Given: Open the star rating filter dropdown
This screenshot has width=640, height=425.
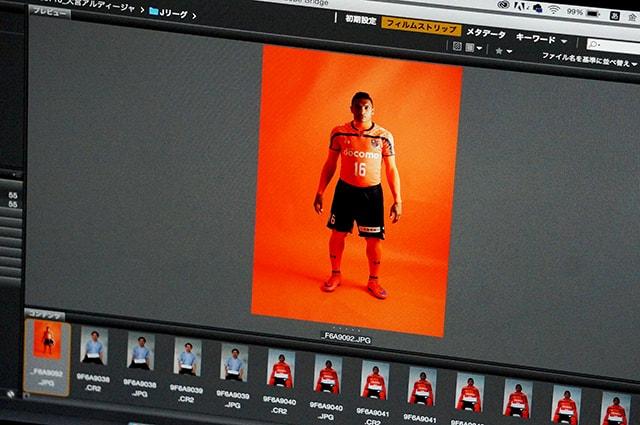Looking at the screenshot, I should coord(503,51).
